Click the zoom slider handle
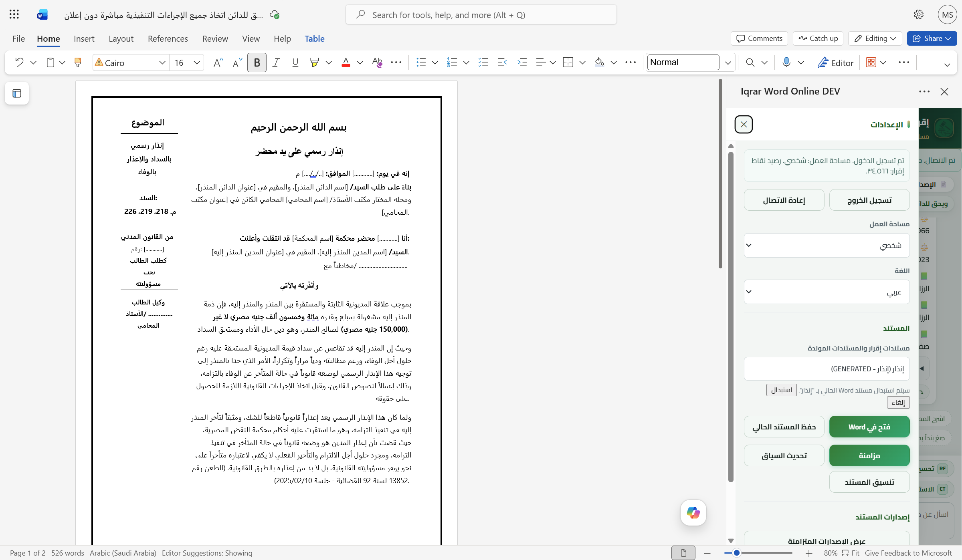This screenshot has width=962, height=560. [736, 553]
